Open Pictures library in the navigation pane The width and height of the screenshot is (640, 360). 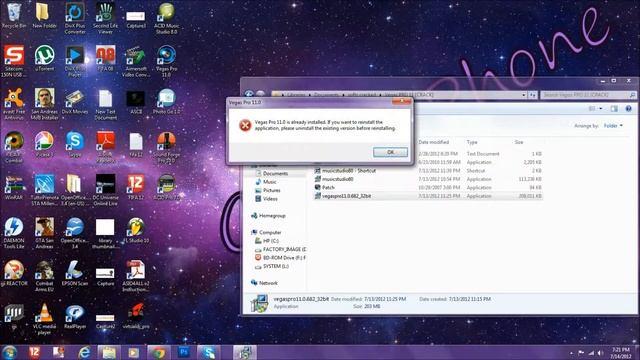(271, 190)
